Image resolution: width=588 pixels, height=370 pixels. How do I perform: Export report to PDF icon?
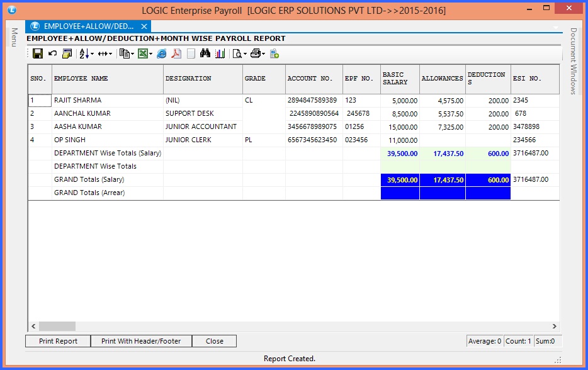point(176,54)
